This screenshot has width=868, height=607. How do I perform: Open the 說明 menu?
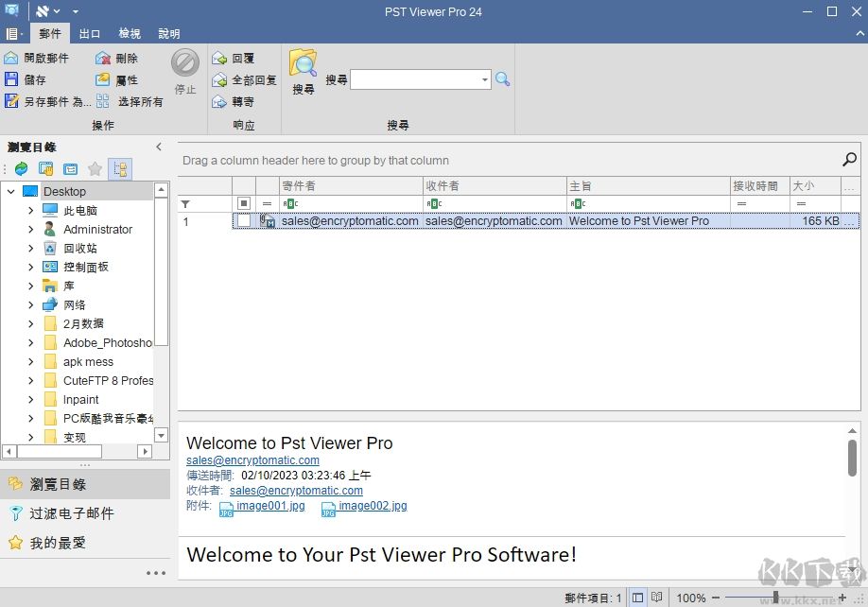pos(168,33)
